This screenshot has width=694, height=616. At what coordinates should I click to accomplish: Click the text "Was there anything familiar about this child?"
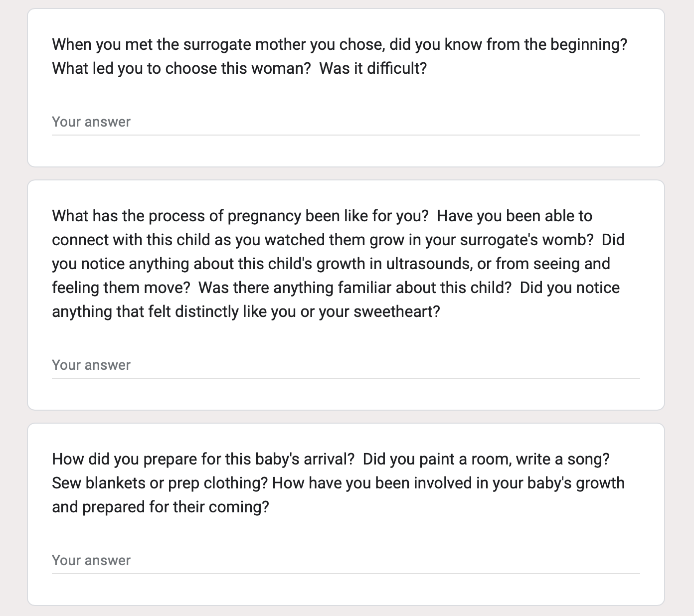coord(354,288)
